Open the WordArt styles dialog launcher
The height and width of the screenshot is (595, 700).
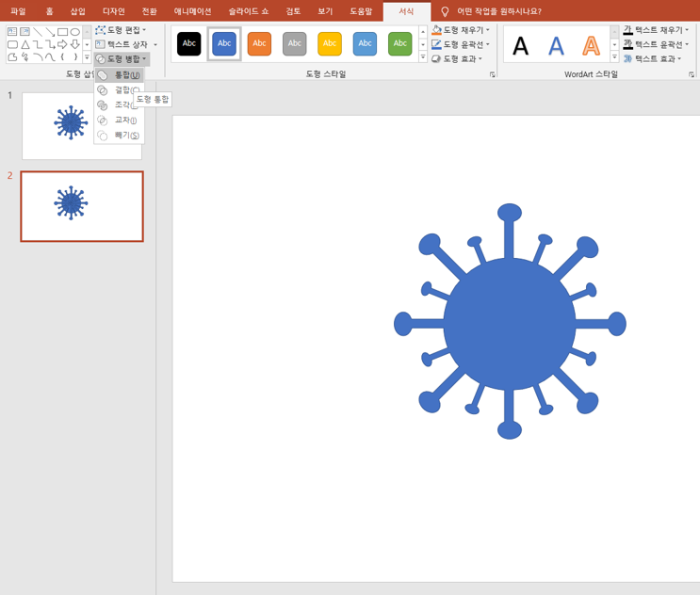click(692, 74)
